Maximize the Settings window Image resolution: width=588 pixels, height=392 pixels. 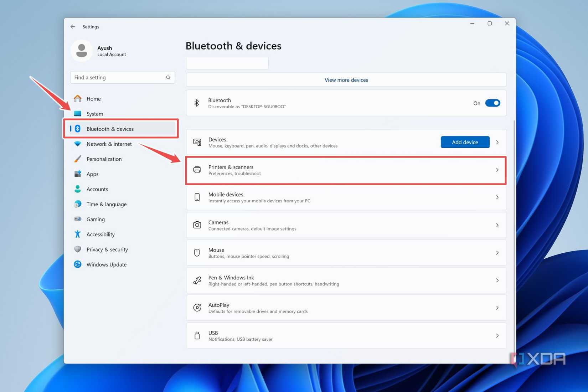(x=489, y=24)
